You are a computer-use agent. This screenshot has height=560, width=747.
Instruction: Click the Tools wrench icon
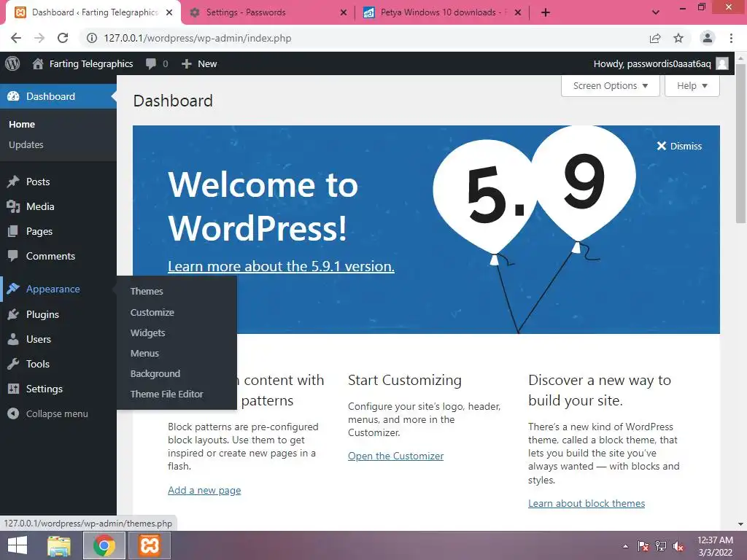coord(13,364)
